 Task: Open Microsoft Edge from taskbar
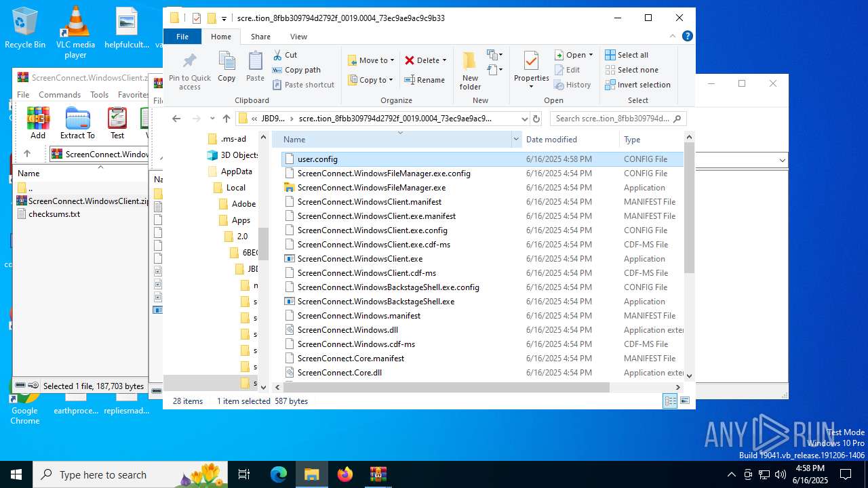coord(279,474)
